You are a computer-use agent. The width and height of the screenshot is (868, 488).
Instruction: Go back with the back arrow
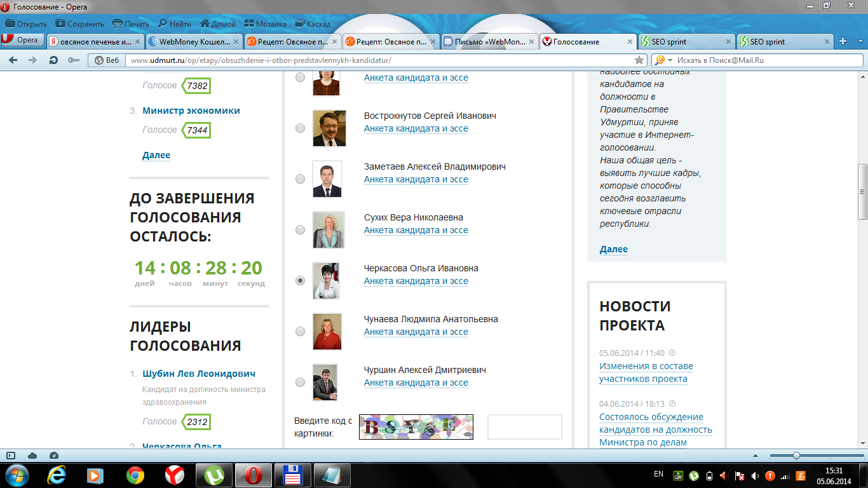coord(13,60)
